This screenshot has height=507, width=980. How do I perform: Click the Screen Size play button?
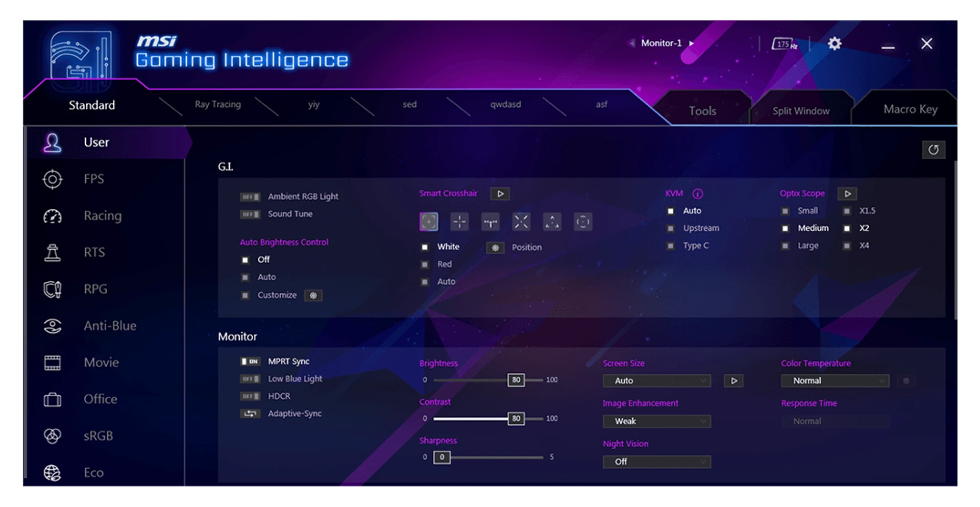coord(733,381)
